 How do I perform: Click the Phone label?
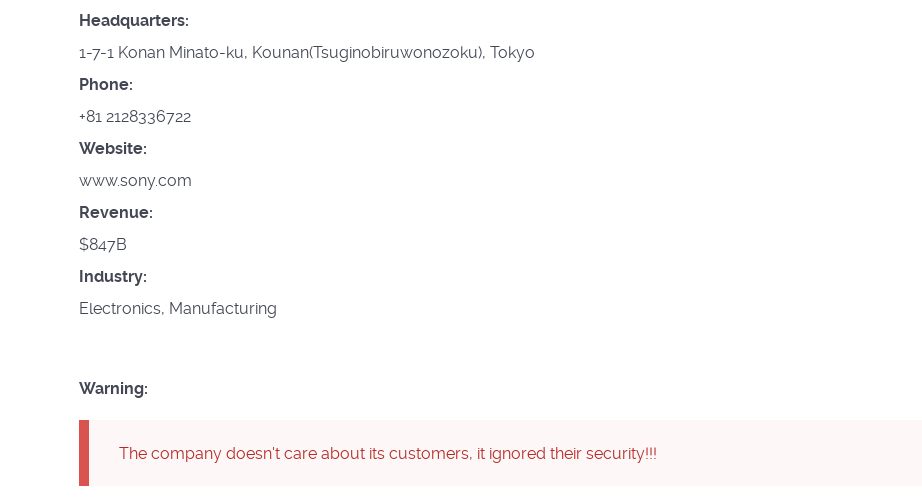[106, 85]
